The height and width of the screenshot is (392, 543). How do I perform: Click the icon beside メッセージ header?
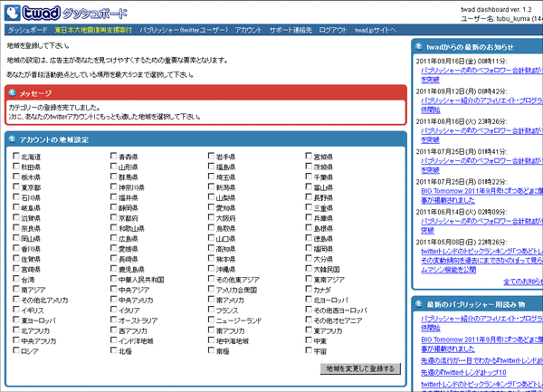[13, 93]
